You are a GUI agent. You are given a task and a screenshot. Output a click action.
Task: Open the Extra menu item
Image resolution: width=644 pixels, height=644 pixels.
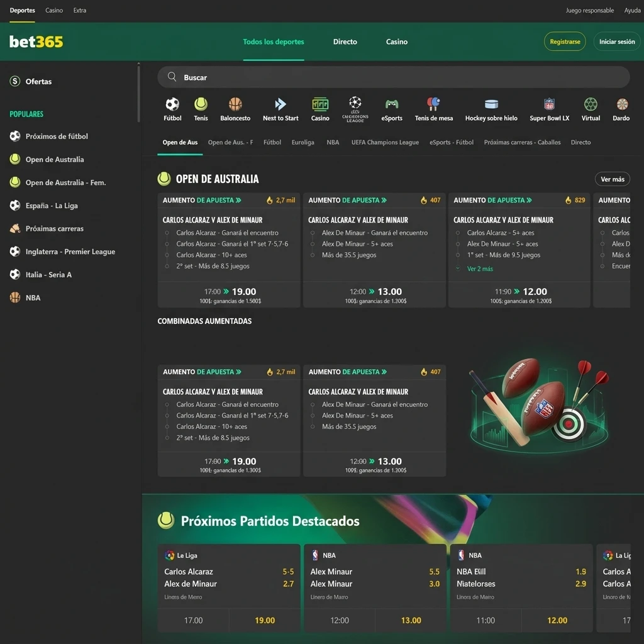coord(79,10)
